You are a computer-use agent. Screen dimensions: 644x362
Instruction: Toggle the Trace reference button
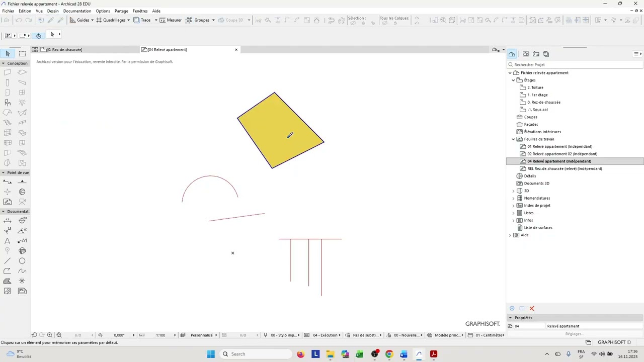coord(142,20)
